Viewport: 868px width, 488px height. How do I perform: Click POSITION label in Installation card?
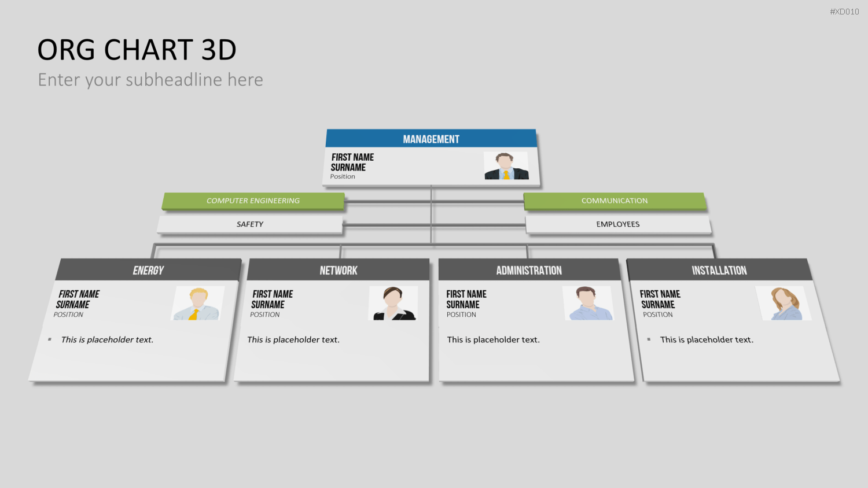[x=658, y=315]
